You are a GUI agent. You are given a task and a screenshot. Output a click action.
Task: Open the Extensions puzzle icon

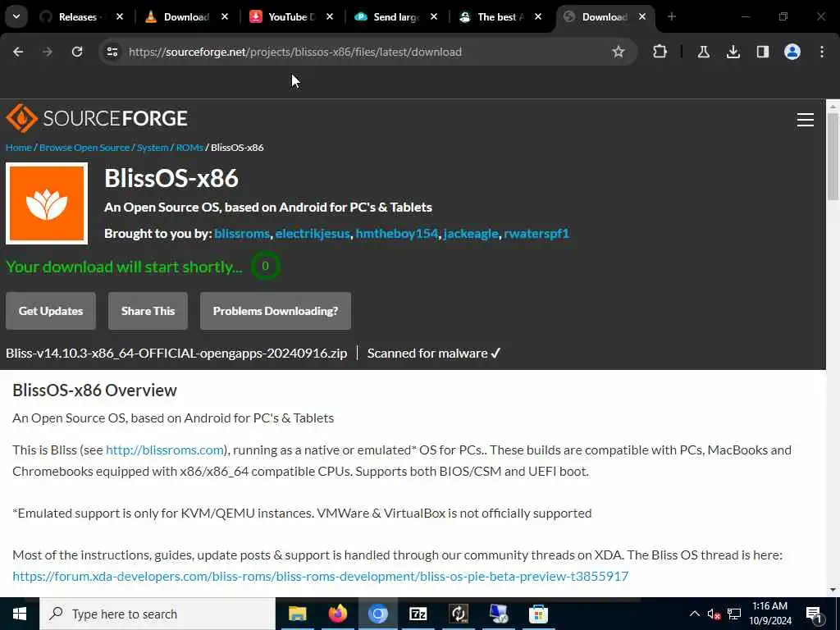click(x=660, y=52)
